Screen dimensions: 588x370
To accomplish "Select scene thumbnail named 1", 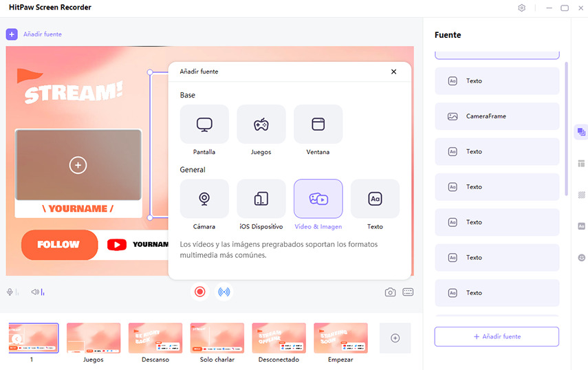I will pyautogui.click(x=34, y=338).
